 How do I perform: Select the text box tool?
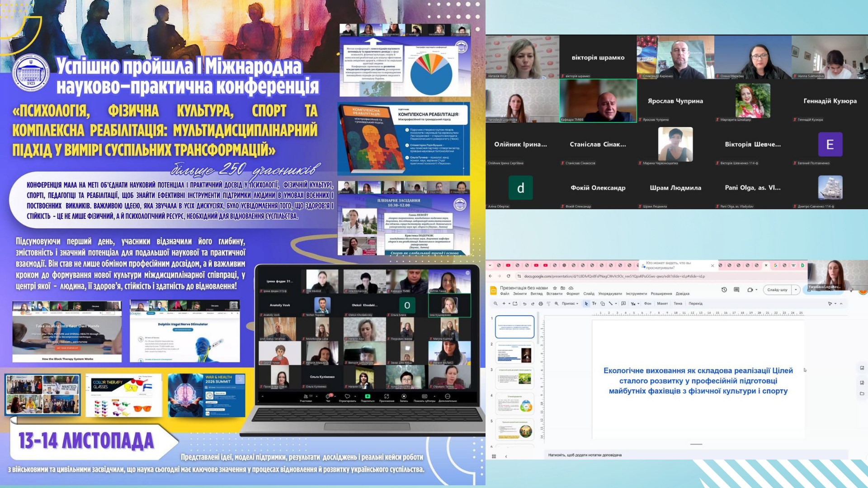(x=594, y=304)
